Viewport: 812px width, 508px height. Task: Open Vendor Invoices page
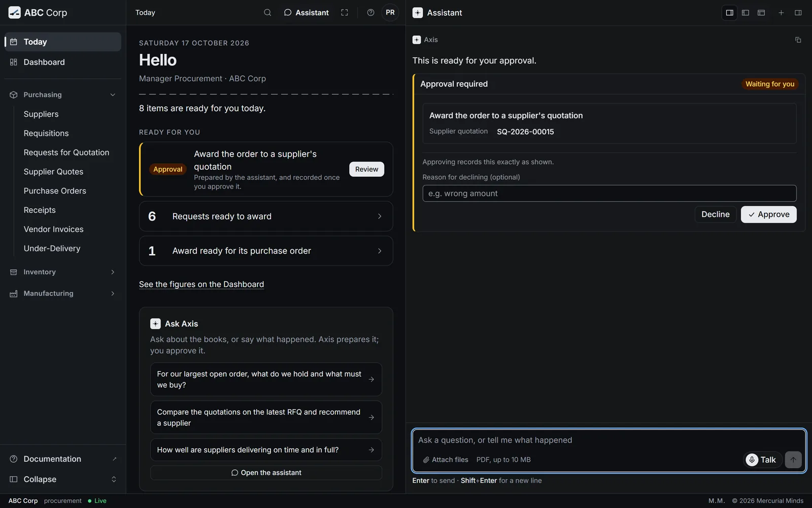(x=54, y=229)
